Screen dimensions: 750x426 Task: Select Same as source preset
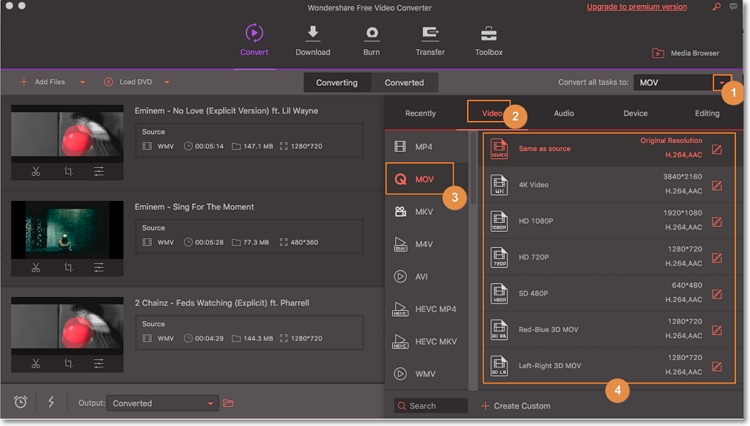click(609, 149)
